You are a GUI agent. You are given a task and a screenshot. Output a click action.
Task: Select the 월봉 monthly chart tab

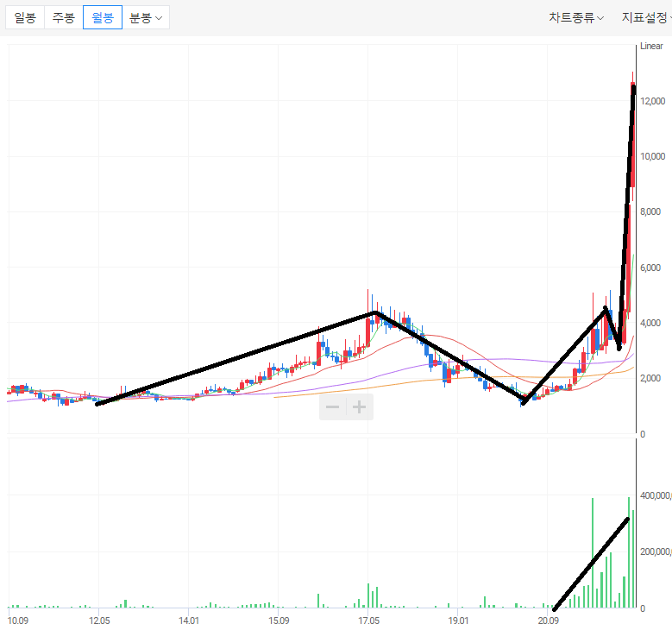click(103, 17)
